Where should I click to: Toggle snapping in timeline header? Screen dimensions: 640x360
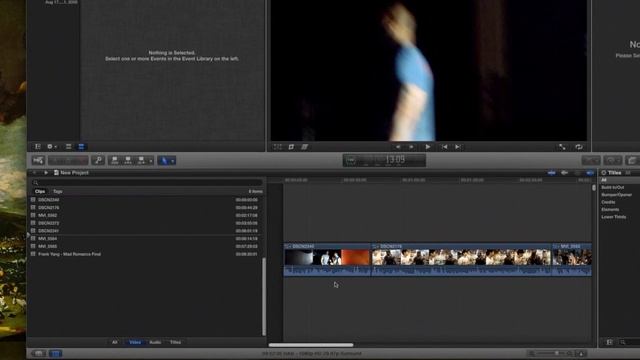[x=590, y=173]
